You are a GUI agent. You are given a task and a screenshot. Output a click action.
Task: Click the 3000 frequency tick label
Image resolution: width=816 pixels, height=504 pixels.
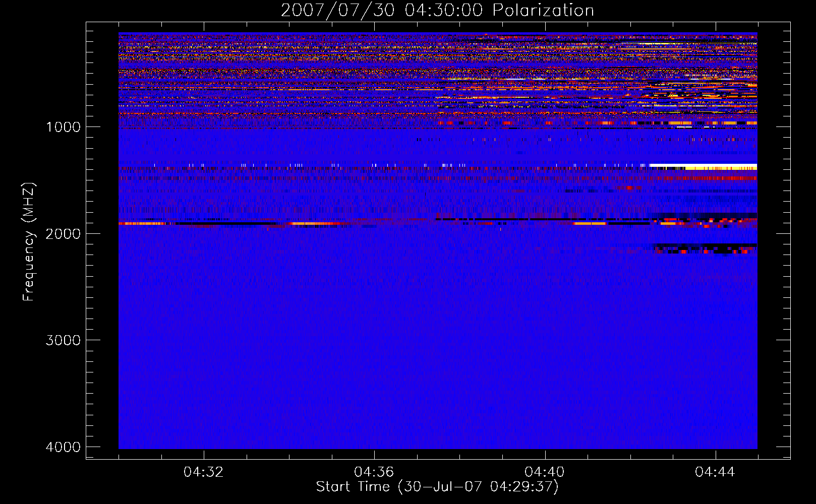click(63, 340)
